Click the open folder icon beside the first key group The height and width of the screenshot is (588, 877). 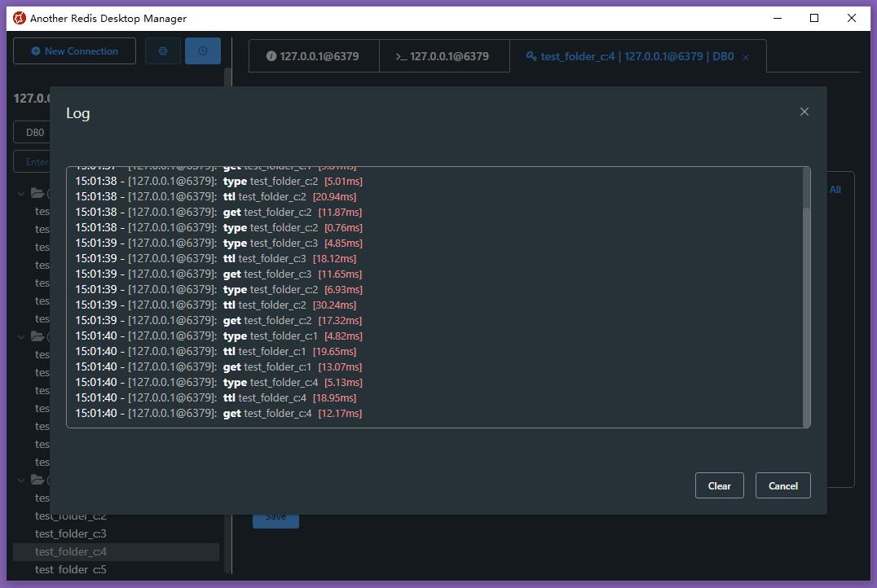click(x=37, y=193)
